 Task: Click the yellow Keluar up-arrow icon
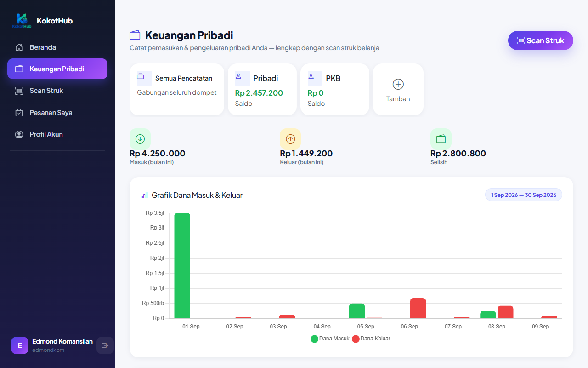pos(290,139)
